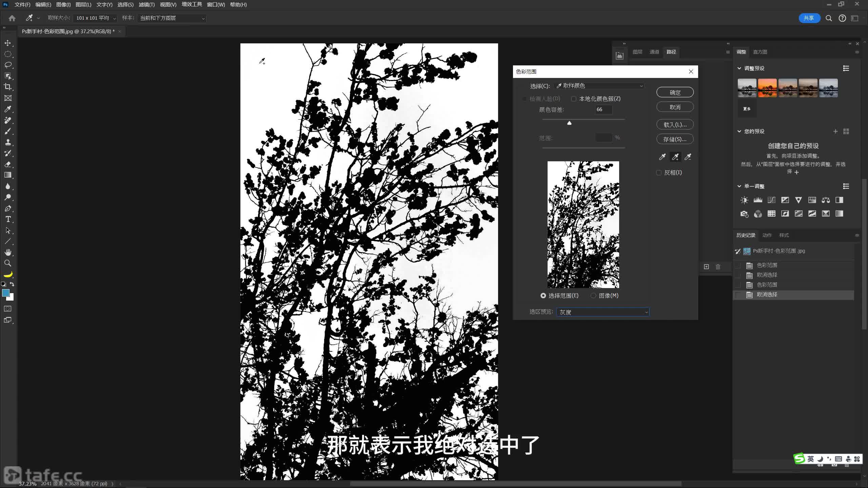This screenshot has width=868, height=488.
Task: Select the Clone Stamp tool
Action: point(8,142)
